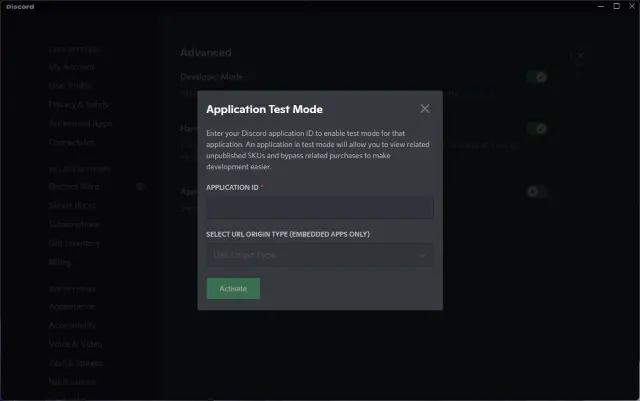This screenshot has width=640, height=401.
Task: Maximize the Discord window
Action: [616, 6]
